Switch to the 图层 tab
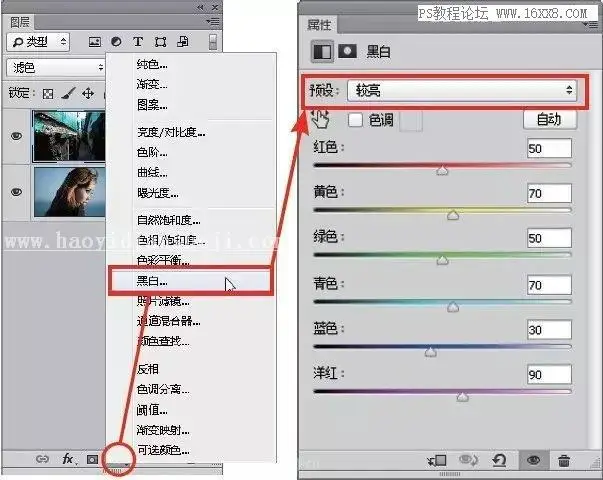603x480 pixels. pyautogui.click(x=20, y=22)
